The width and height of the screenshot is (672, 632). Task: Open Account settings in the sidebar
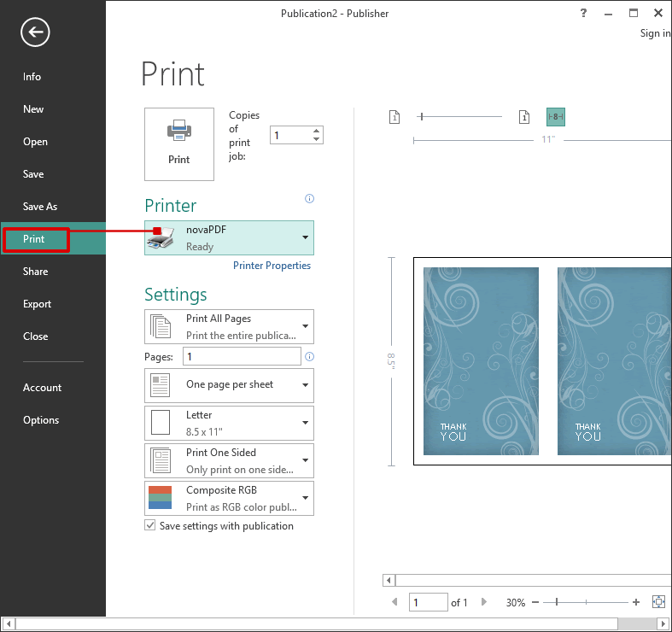pyautogui.click(x=42, y=388)
